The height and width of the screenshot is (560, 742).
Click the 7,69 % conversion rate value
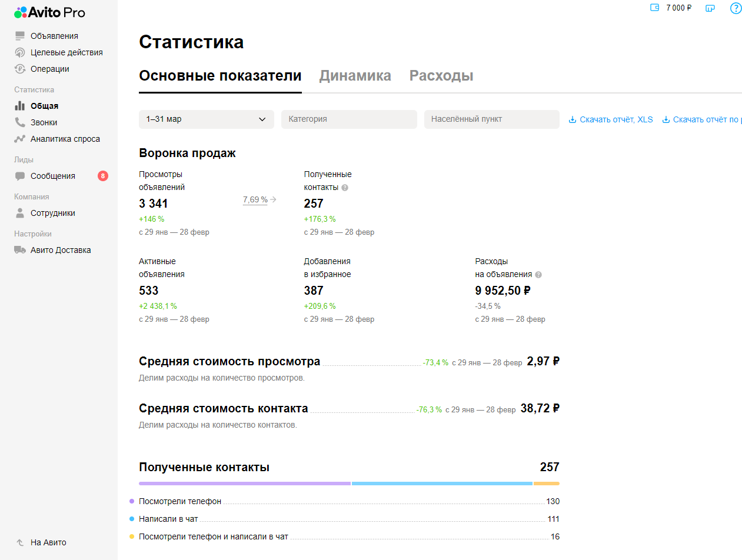click(x=255, y=200)
